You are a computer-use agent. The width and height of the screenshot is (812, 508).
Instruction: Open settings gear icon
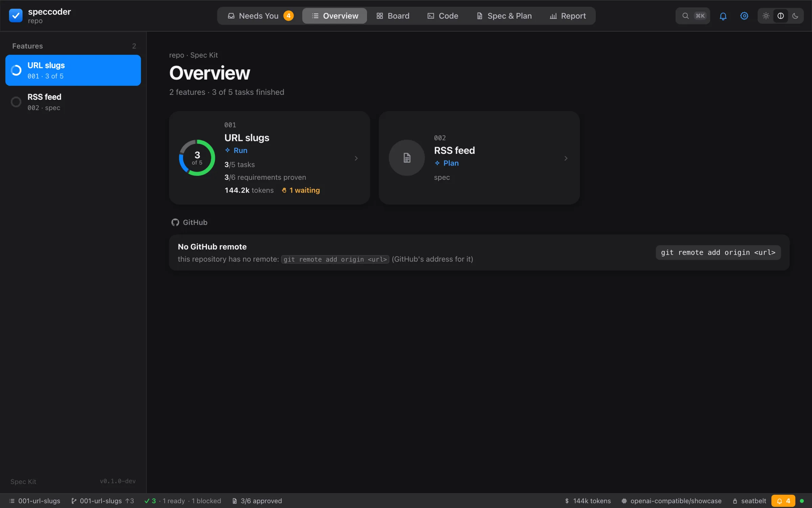[744, 16]
